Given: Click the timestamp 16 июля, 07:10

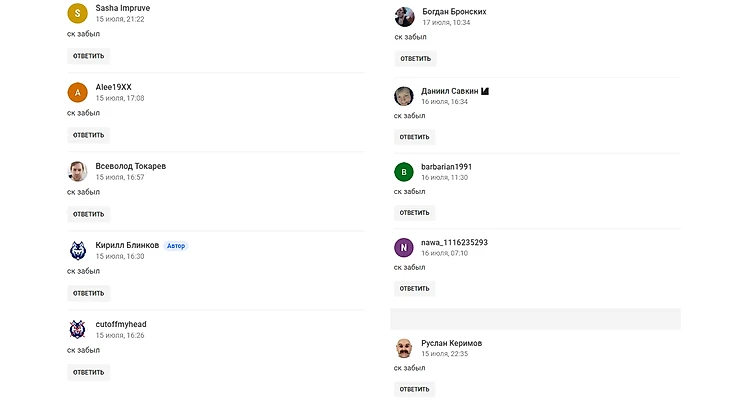Looking at the screenshot, I should [x=445, y=253].
